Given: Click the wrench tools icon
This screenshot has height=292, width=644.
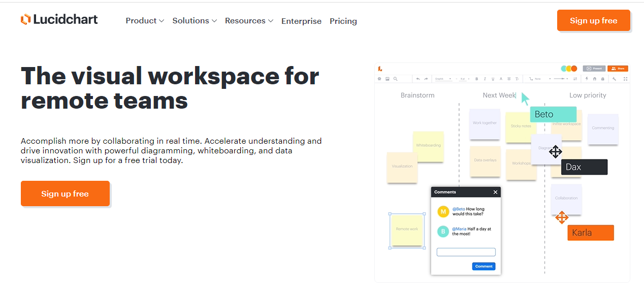Looking at the screenshot, I should (614, 79).
